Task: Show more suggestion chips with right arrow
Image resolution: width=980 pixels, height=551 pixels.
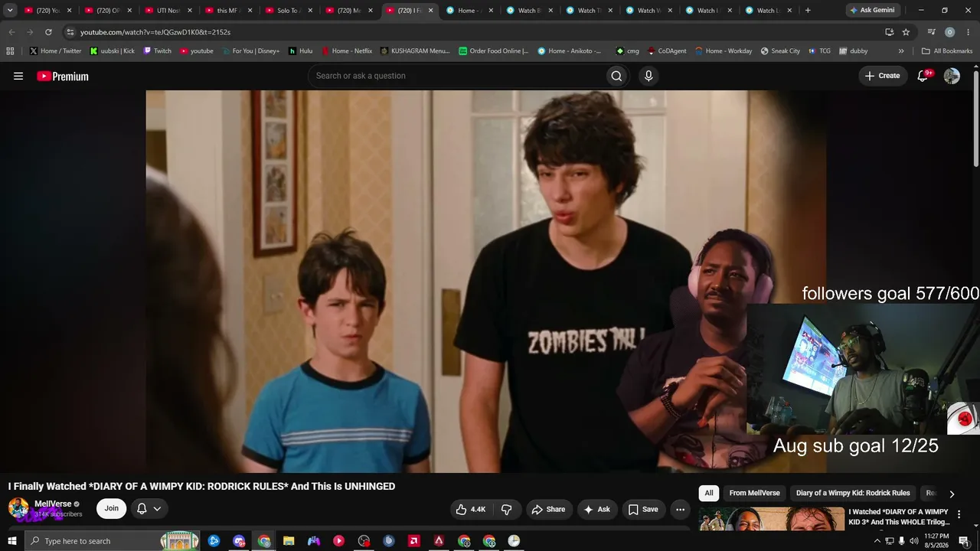Action: coord(952,494)
